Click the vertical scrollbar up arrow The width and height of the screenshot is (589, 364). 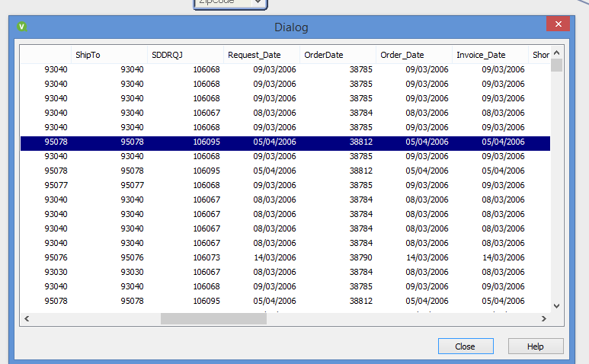557,53
